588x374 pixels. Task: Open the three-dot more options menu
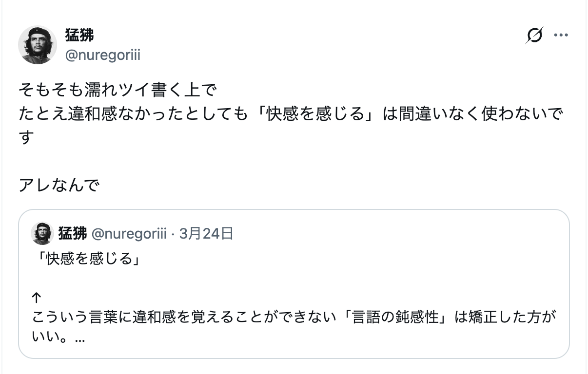pos(561,36)
